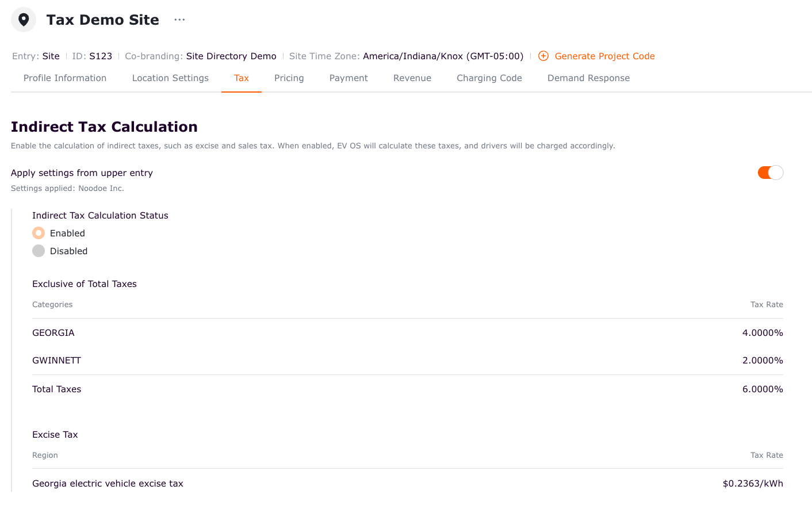Toggle Apply settings from upper entry switch
This screenshot has width=812, height=509.
click(770, 173)
